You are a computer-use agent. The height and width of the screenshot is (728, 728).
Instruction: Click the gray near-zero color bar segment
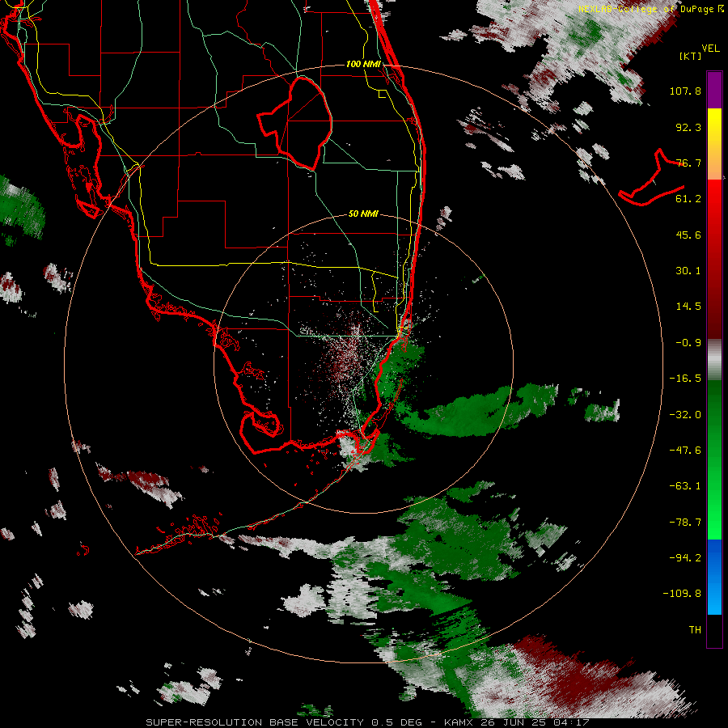[x=714, y=360]
